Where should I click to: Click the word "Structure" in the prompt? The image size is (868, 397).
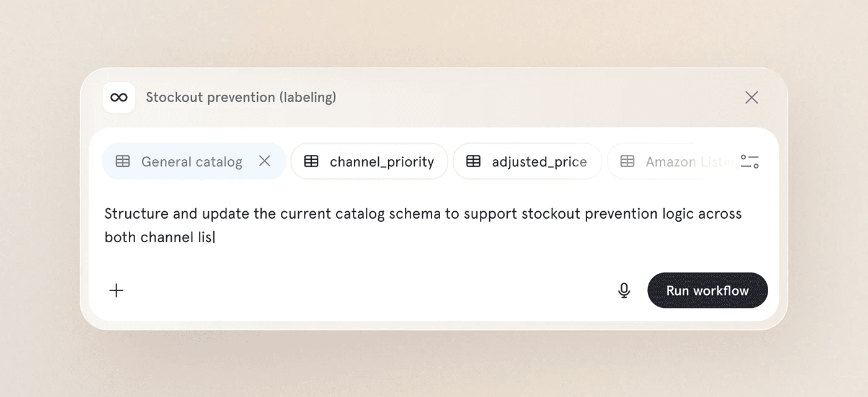pos(136,214)
